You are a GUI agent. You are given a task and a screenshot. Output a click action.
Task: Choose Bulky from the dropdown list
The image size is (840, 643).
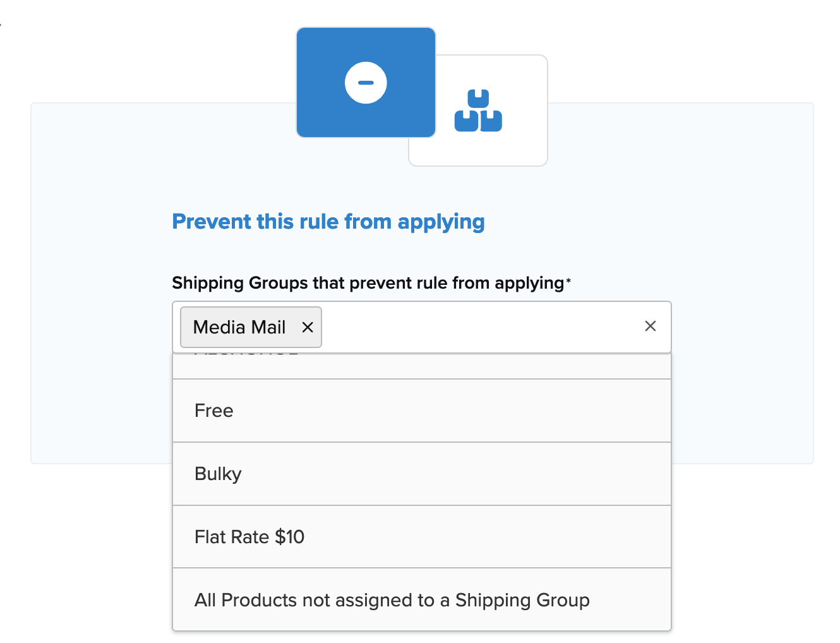click(x=218, y=474)
